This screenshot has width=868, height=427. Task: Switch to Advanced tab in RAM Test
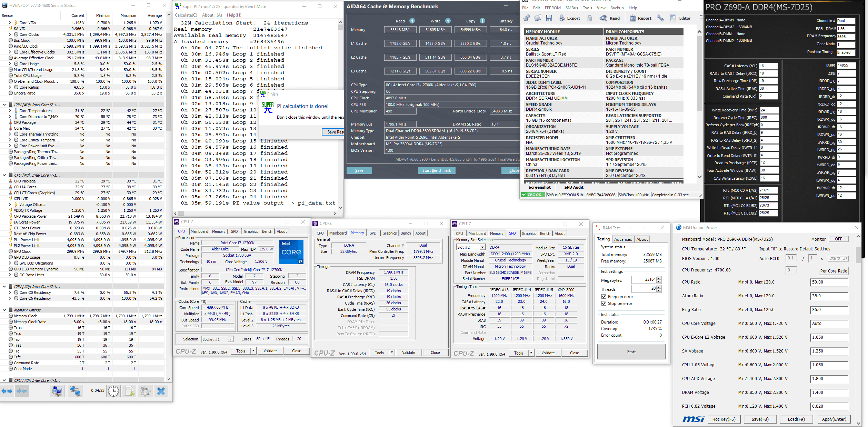(623, 239)
